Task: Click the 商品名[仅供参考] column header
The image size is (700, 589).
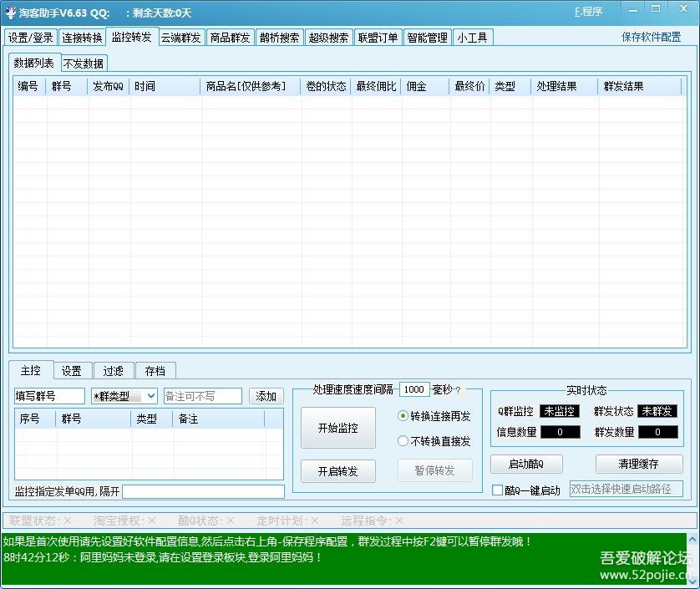Action: tap(250, 86)
